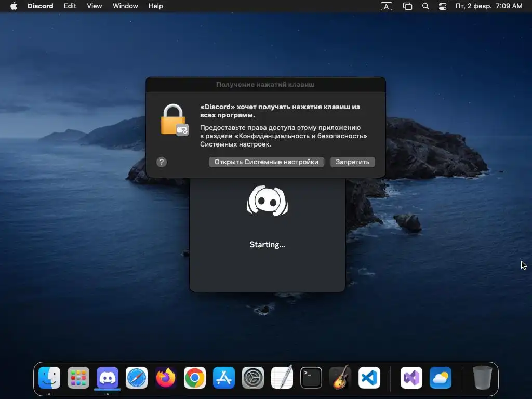
Task: Launch Visual Studio Code from the Dock
Action: [x=369, y=378]
